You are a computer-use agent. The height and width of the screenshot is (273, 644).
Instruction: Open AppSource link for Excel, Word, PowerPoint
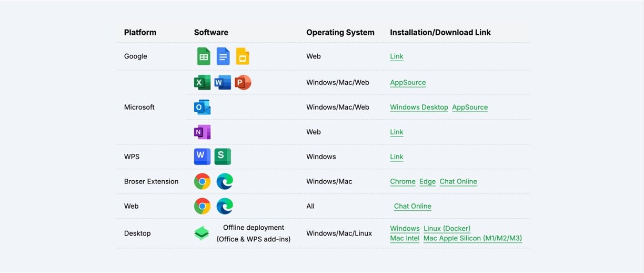click(x=408, y=83)
